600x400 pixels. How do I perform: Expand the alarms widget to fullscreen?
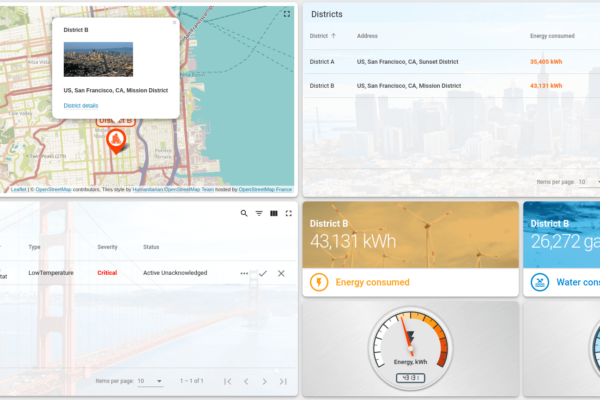[x=288, y=214]
